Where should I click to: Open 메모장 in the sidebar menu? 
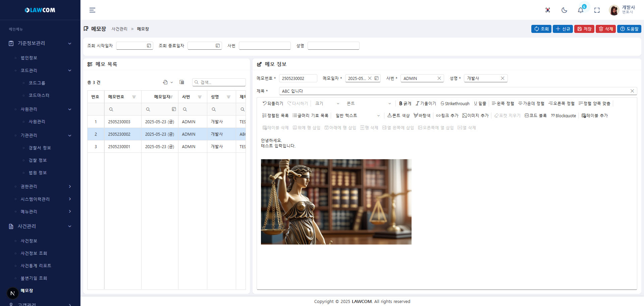point(27,291)
